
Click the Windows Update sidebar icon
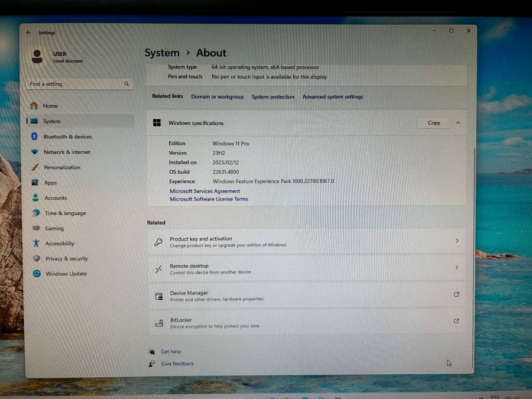[x=37, y=274]
